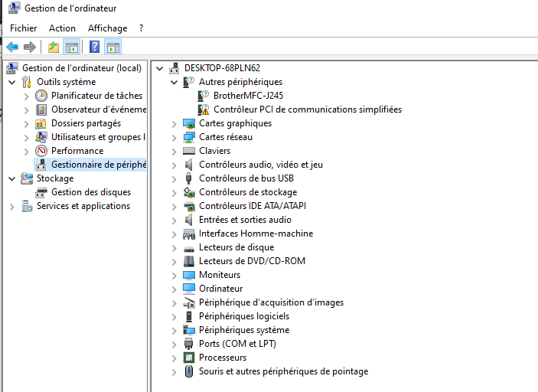Viewport: 538px width, 392px height.
Task: Open the Affichage menu
Action: click(107, 28)
